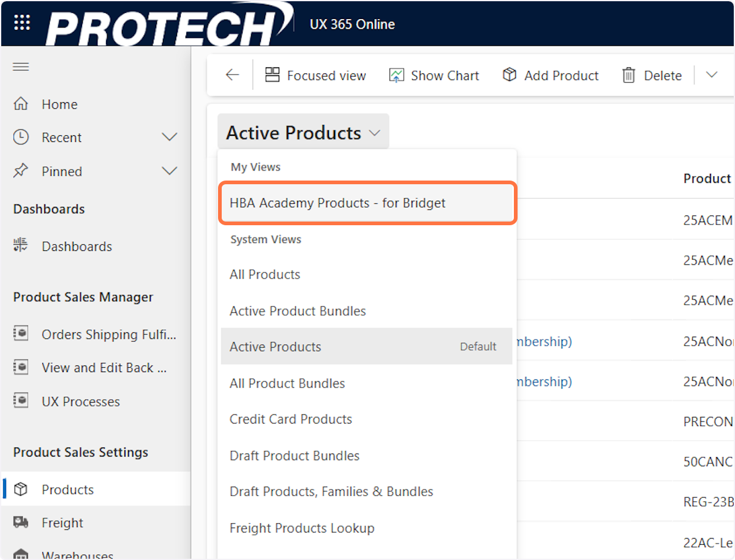
Task: Go back with the left arrow
Action: point(232,75)
